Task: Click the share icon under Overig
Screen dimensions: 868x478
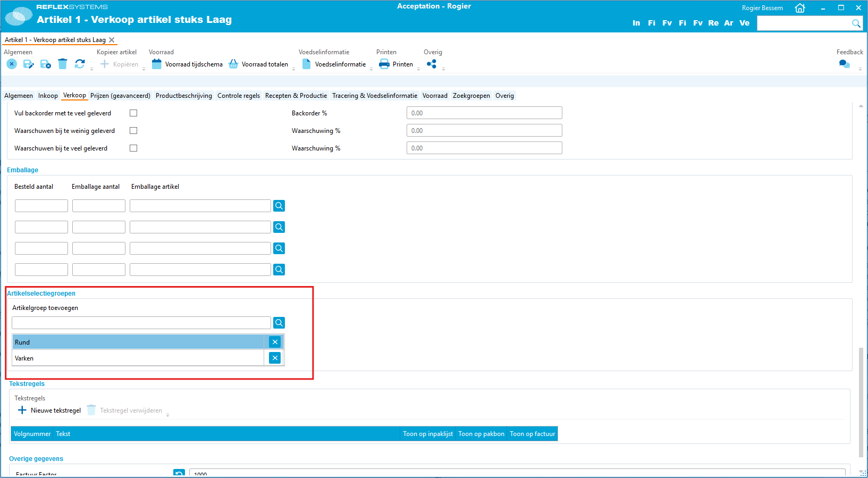Action: tap(432, 64)
